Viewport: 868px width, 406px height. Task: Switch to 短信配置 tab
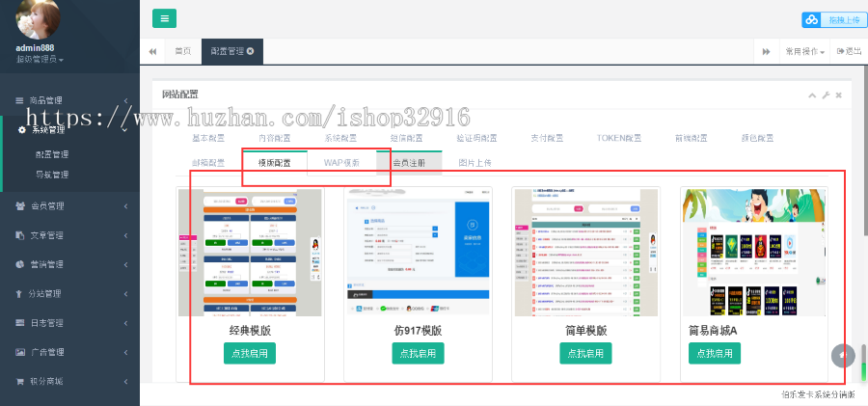(x=407, y=139)
